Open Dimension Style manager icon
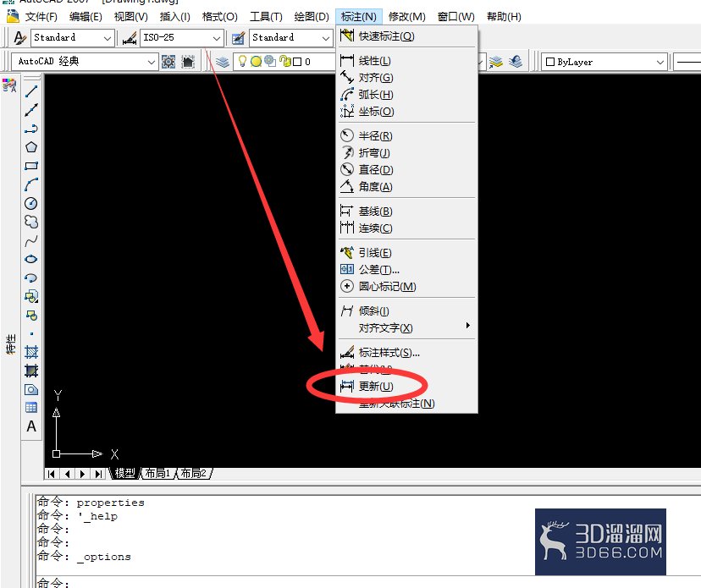Image resolution: width=701 pixels, height=588 pixels. [130, 38]
